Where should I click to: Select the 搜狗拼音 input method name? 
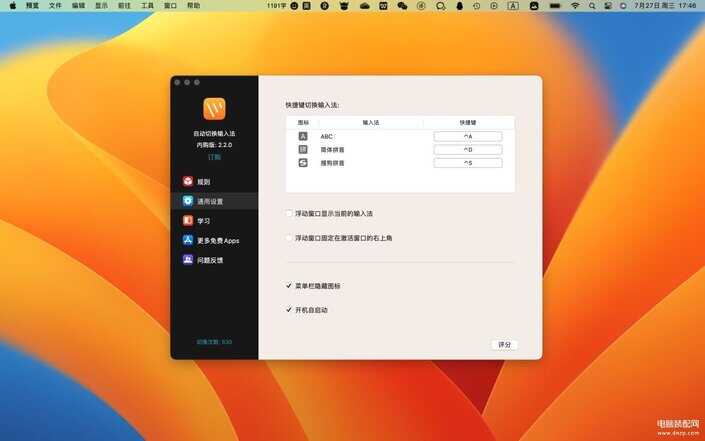point(332,163)
